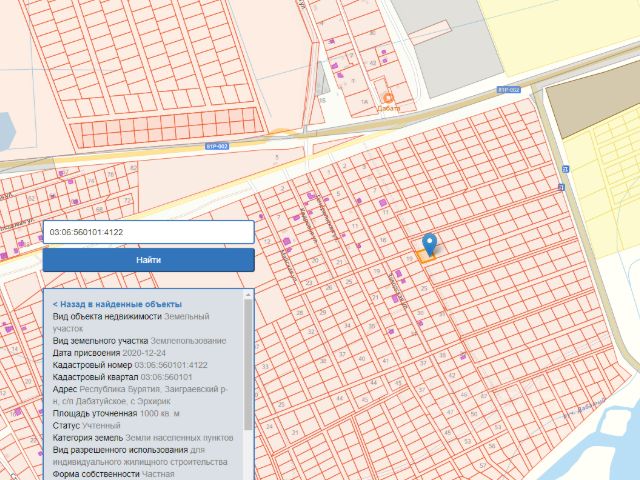This screenshot has width=640, height=480.
Task: Click the Вид разрешенного использования row
Action: click(140, 456)
